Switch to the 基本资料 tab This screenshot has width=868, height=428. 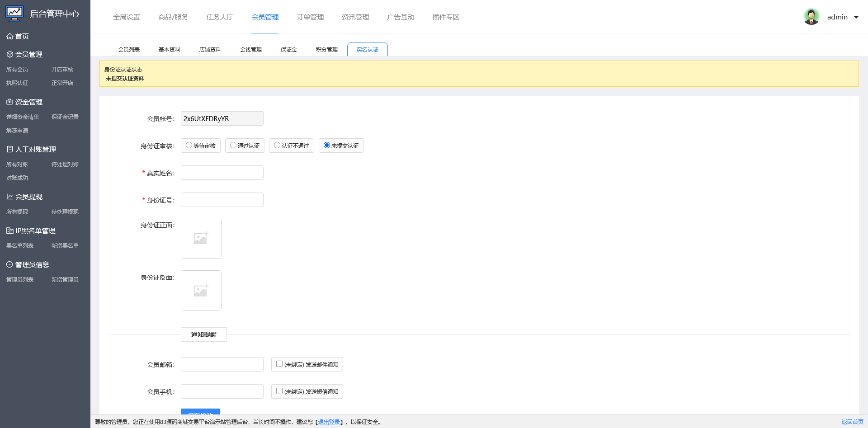point(170,49)
